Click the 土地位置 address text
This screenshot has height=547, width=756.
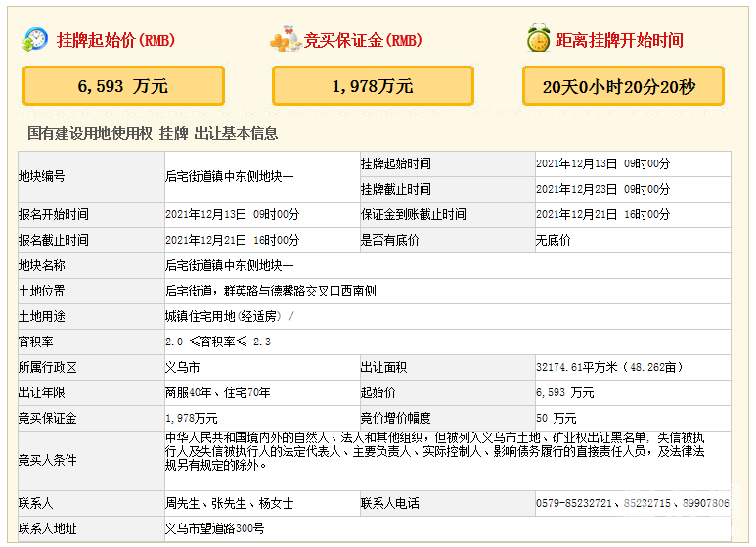point(271,292)
